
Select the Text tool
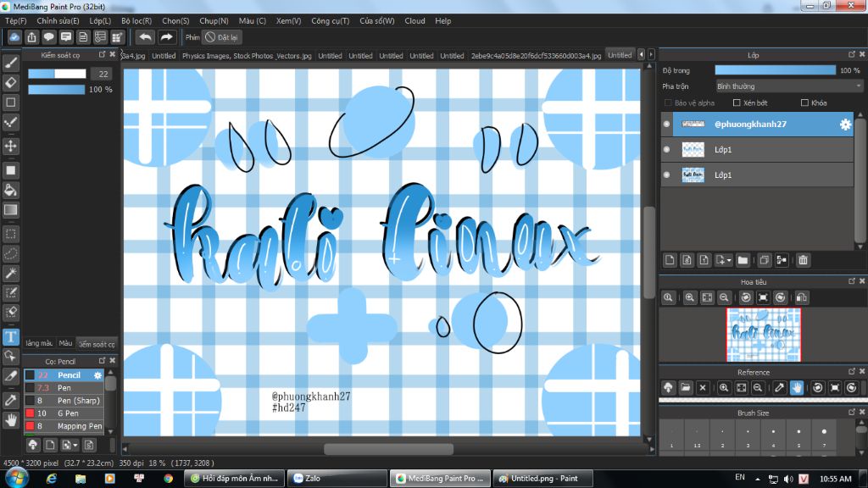click(x=10, y=337)
